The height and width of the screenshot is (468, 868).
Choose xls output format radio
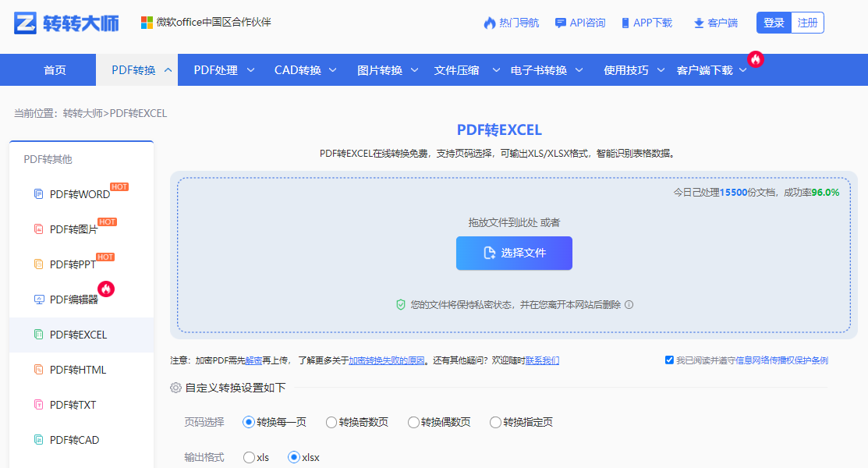(x=249, y=458)
